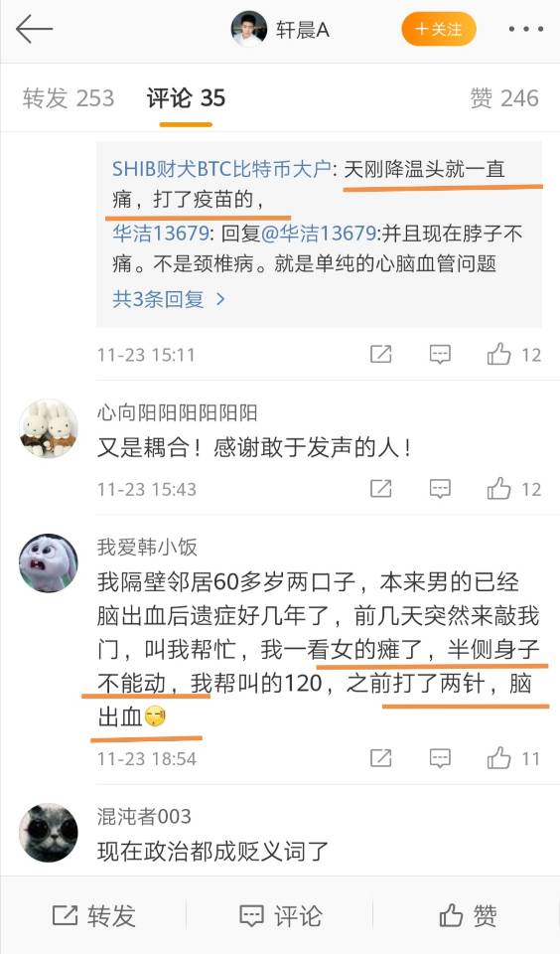Image resolution: width=560 pixels, height=954 pixels.
Task: Share the 11-23 18:54 comment
Action: (381, 758)
